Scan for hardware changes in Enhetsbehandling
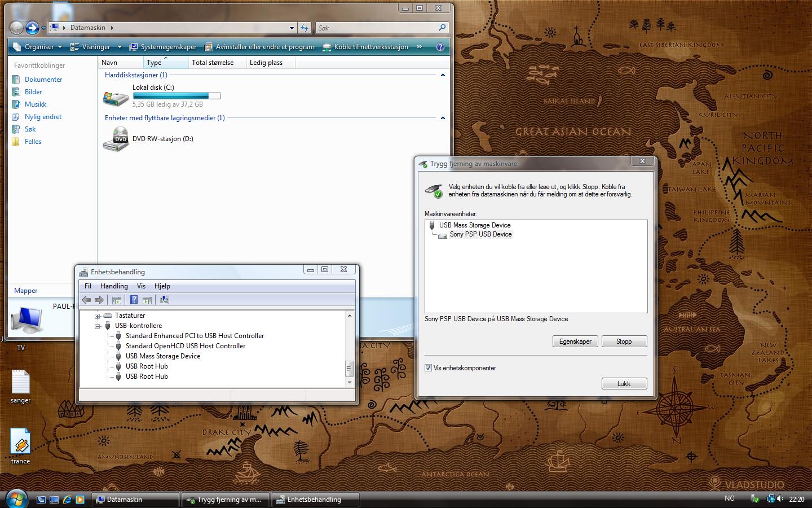Screen dimensions: 812x508 click(x=165, y=300)
